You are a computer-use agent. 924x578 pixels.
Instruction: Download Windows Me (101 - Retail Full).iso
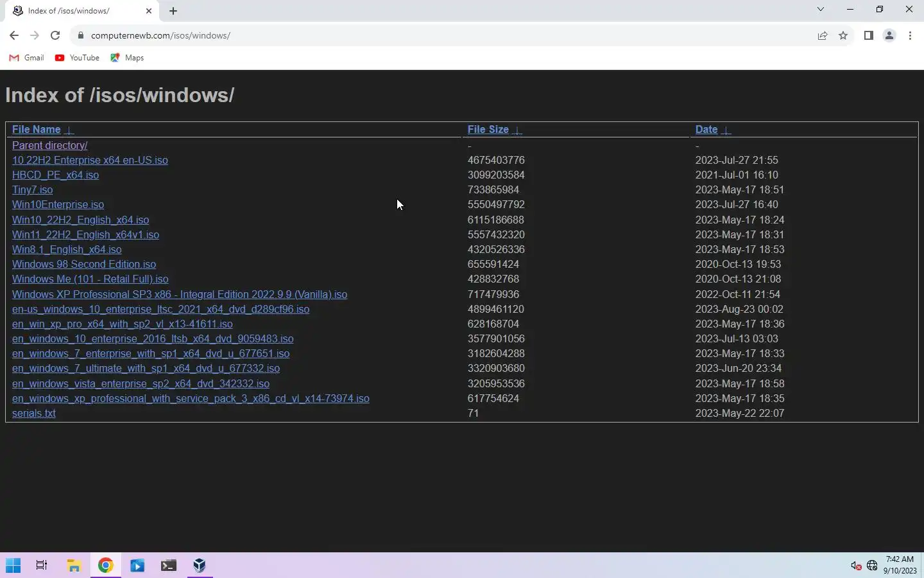[x=90, y=279]
